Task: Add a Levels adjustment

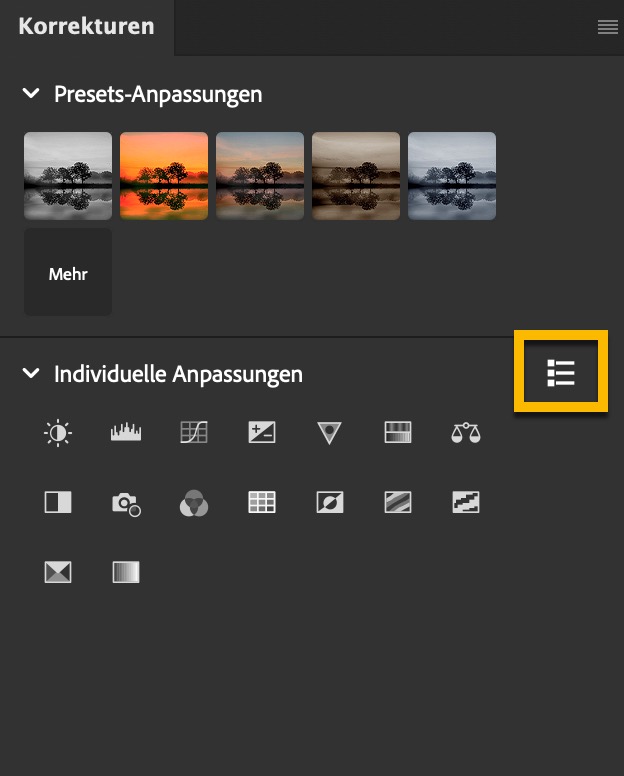Action: click(126, 433)
